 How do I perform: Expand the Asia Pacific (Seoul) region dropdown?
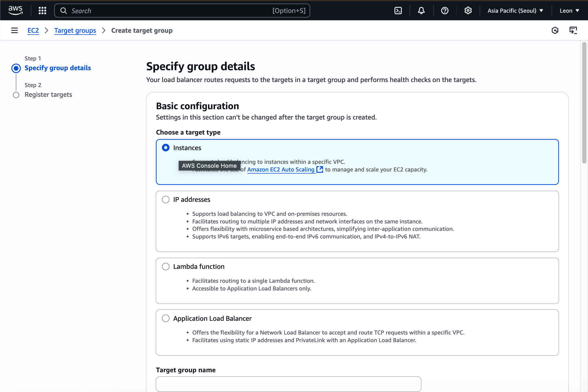[515, 11]
